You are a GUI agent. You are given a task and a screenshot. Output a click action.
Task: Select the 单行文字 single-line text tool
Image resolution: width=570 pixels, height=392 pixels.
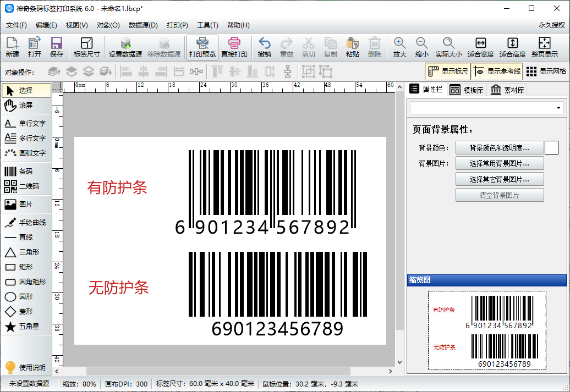click(26, 124)
